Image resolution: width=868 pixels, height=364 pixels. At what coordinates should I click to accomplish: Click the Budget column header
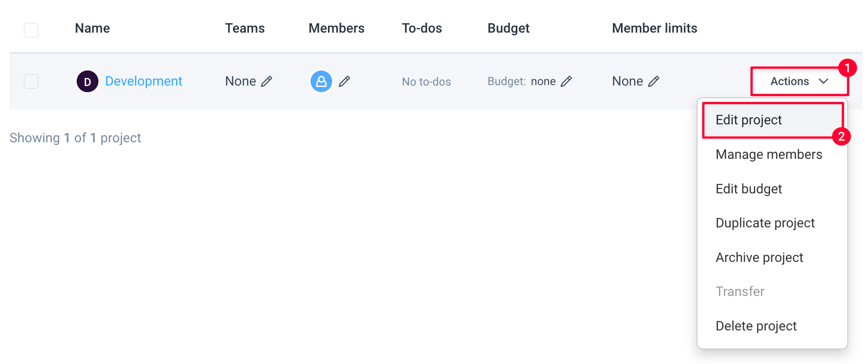508,28
